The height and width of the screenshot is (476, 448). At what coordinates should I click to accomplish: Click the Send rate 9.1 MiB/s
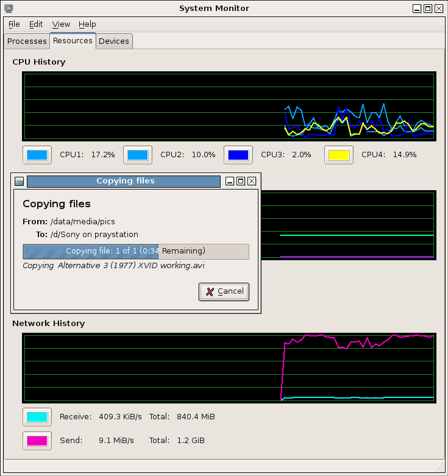tap(116, 441)
